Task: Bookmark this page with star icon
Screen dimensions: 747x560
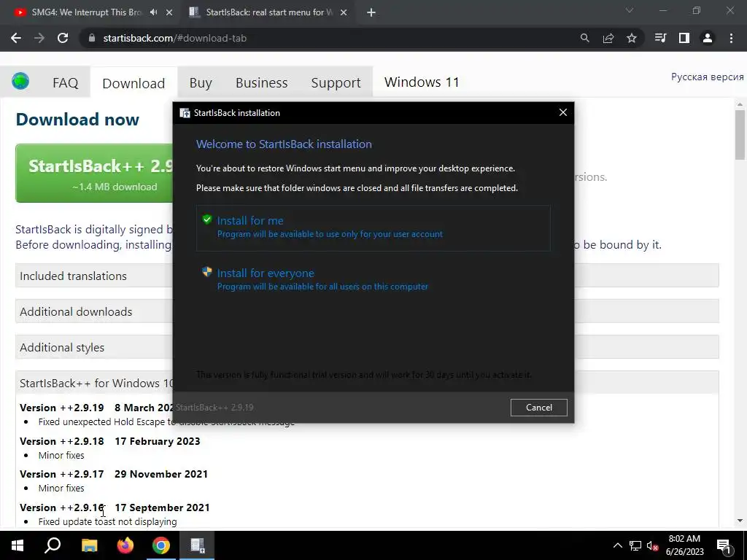Action: tap(632, 38)
